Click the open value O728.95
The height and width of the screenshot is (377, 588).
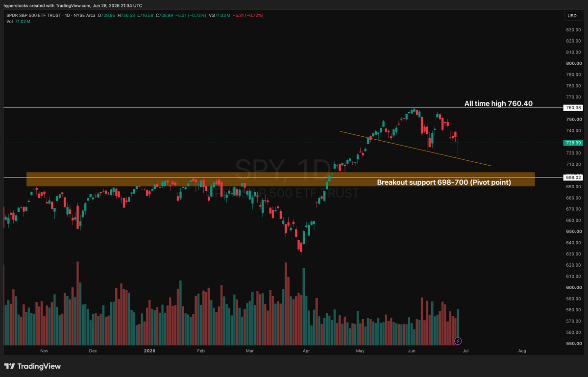click(106, 16)
